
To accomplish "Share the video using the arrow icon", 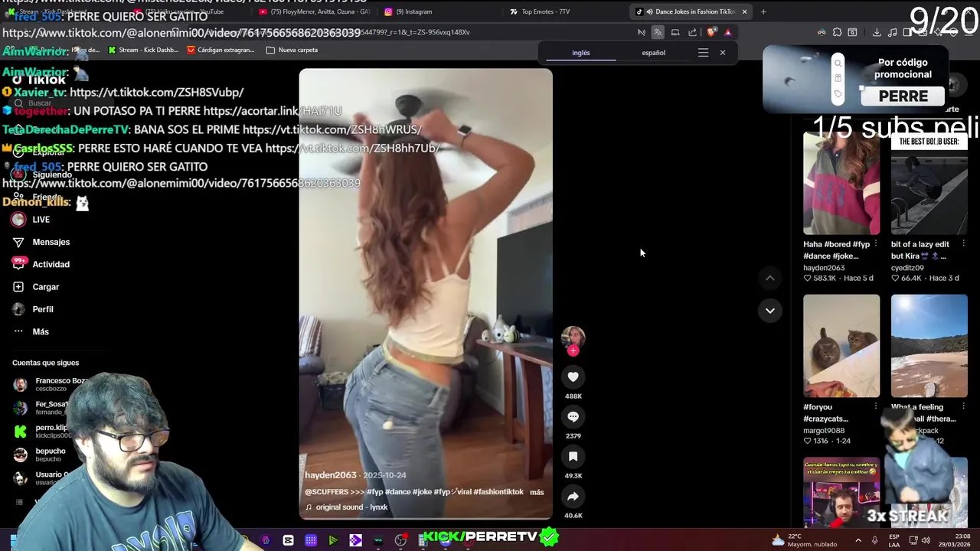I will [x=573, y=496].
